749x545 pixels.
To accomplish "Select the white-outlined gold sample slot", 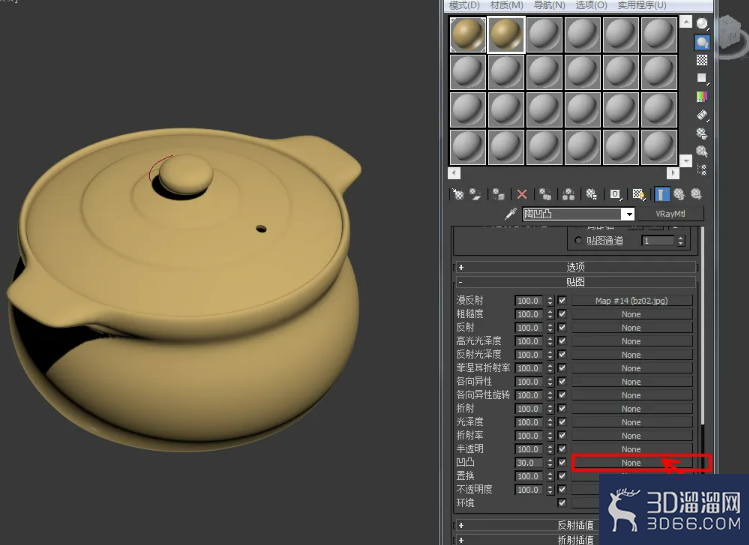I will tap(506, 34).
